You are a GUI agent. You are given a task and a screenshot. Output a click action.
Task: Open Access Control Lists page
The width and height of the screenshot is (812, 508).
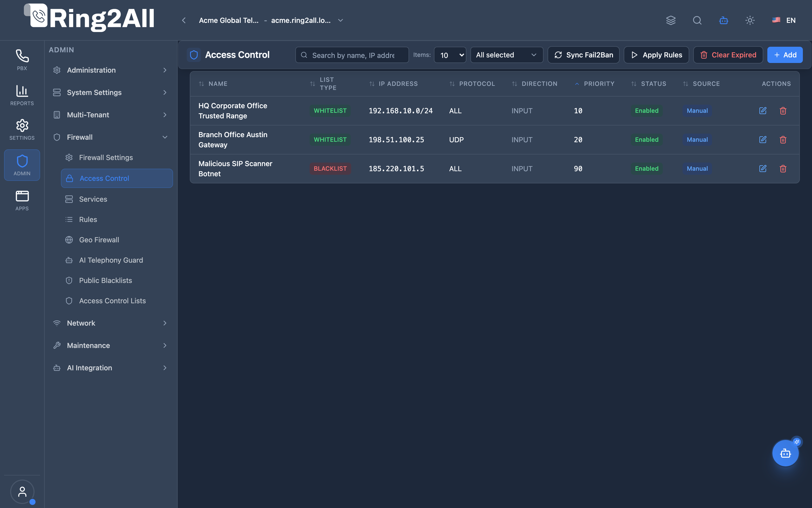[x=117, y=301]
